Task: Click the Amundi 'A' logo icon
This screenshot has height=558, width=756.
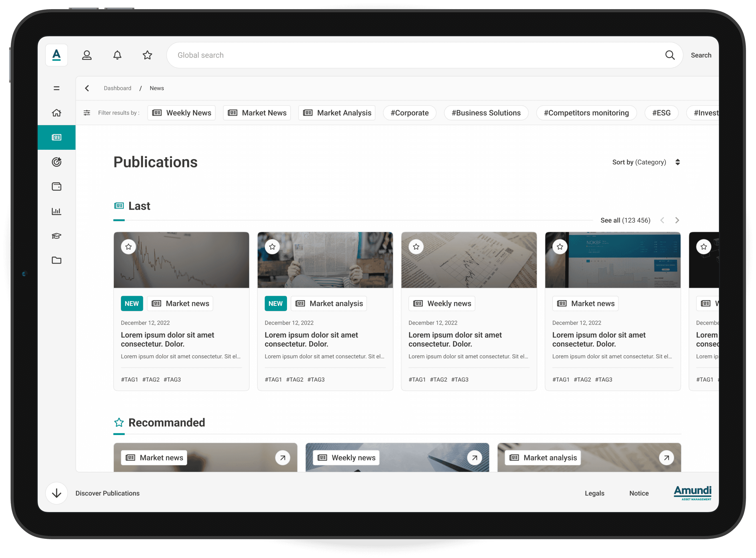Action: pyautogui.click(x=56, y=55)
